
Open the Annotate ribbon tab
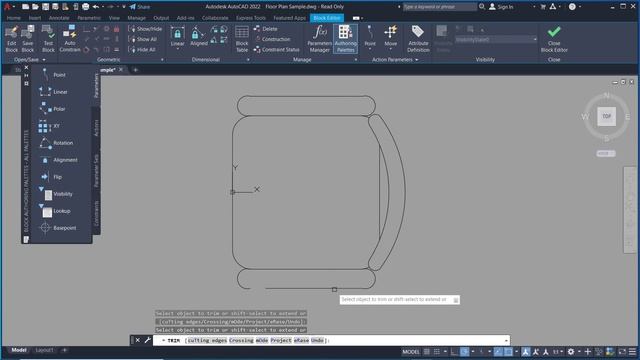[59, 18]
